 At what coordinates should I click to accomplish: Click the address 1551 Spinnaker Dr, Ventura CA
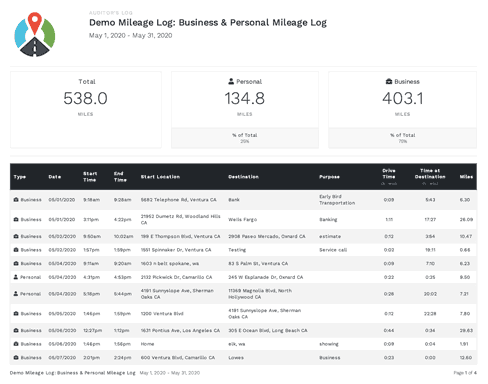point(176,250)
